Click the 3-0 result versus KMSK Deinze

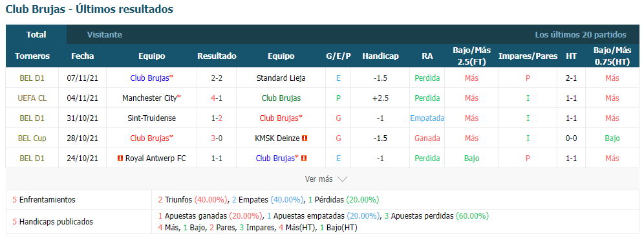click(x=217, y=138)
